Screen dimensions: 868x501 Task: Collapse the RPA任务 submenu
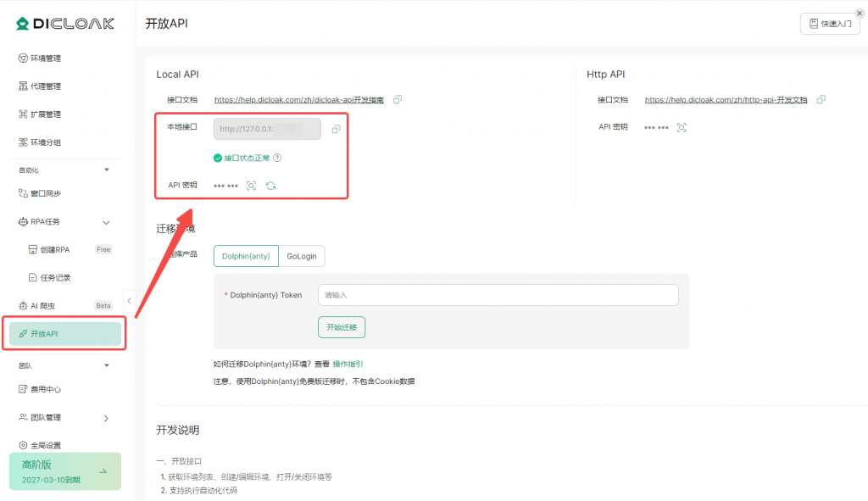106,222
